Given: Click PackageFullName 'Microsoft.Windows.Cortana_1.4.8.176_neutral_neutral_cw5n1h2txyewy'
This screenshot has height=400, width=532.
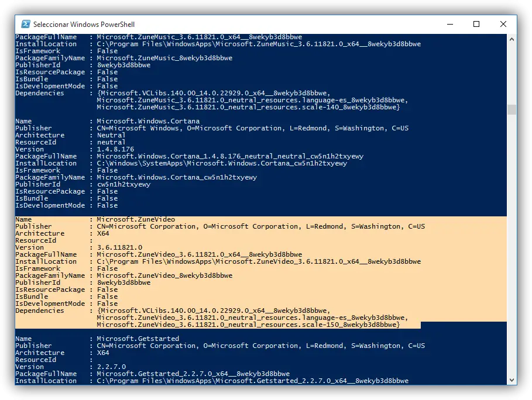Looking at the screenshot, I should tap(230, 156).
